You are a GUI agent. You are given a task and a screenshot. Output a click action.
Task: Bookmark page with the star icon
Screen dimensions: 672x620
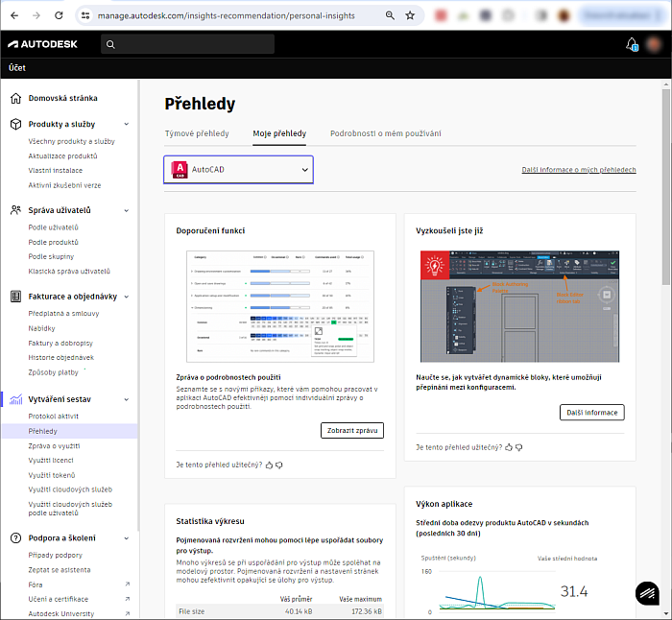(x=410, y=15)
